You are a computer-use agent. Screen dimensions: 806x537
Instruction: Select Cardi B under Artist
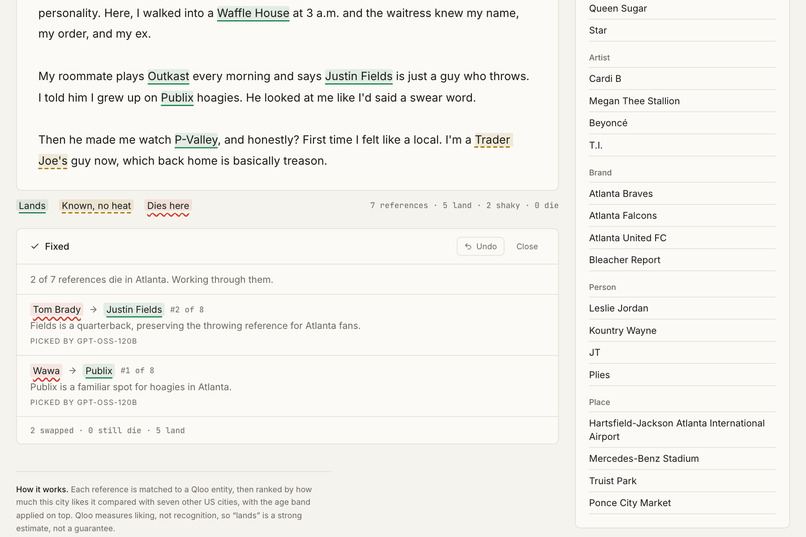pyautogui.click(x=682, y=79)
